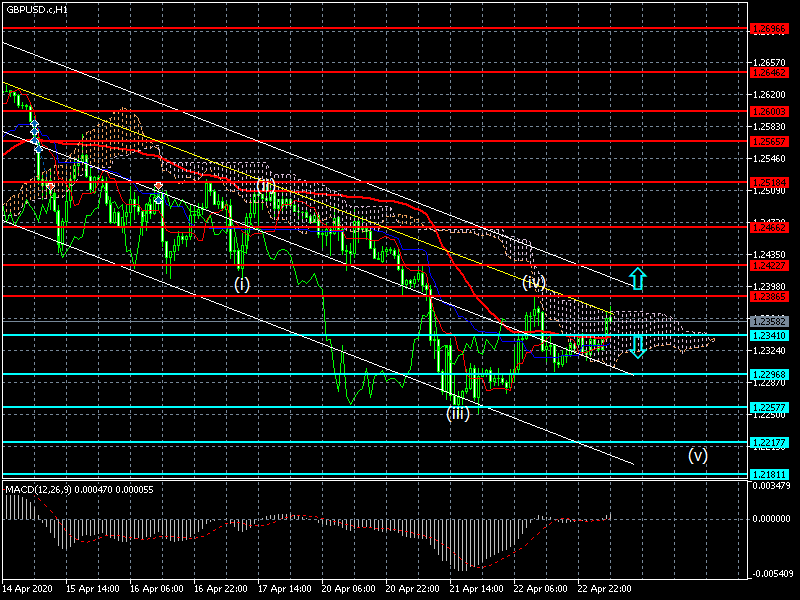The width and height of the screenshot is (800, 600).
Task: Click the 0.003479 MACD scale value
Action: [x=771, y=485]
